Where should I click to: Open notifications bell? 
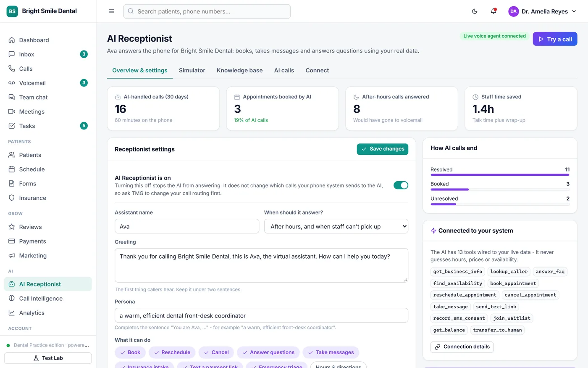(x=493, y=11)
